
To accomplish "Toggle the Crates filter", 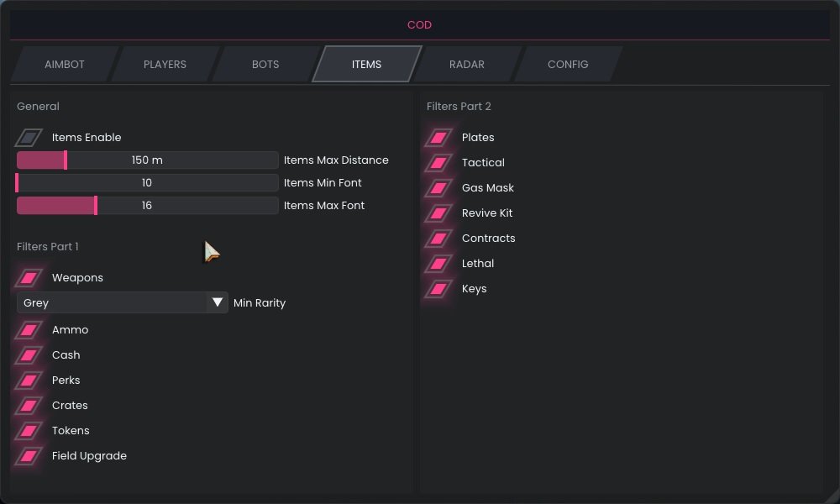I will tap(29, 405).
